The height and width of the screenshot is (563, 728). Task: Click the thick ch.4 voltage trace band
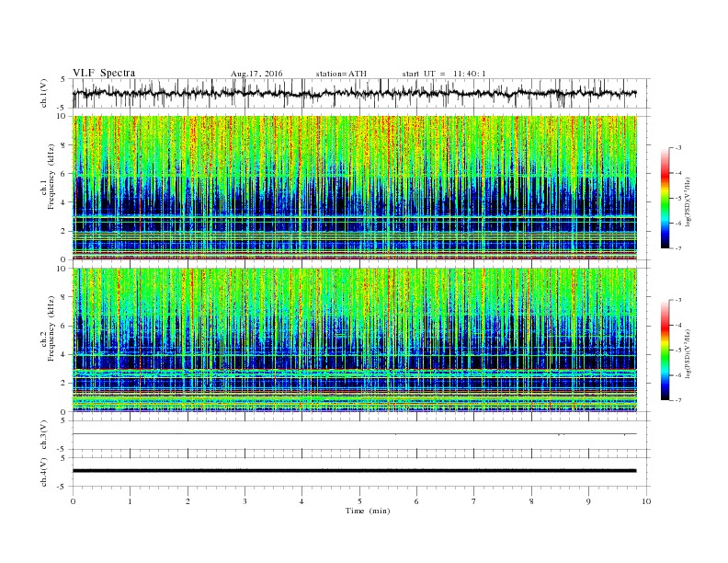[x=354, y=471]
